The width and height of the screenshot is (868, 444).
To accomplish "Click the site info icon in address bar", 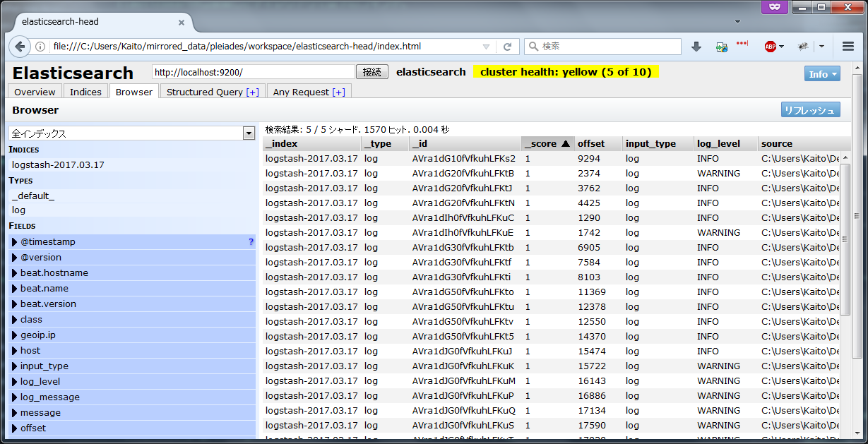I will click(x=40, y=47).
